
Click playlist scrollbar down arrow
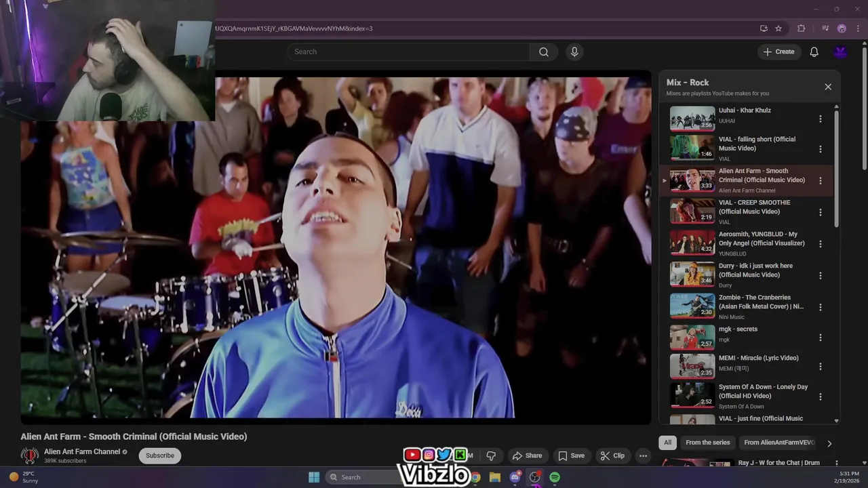tap(836, 421)
